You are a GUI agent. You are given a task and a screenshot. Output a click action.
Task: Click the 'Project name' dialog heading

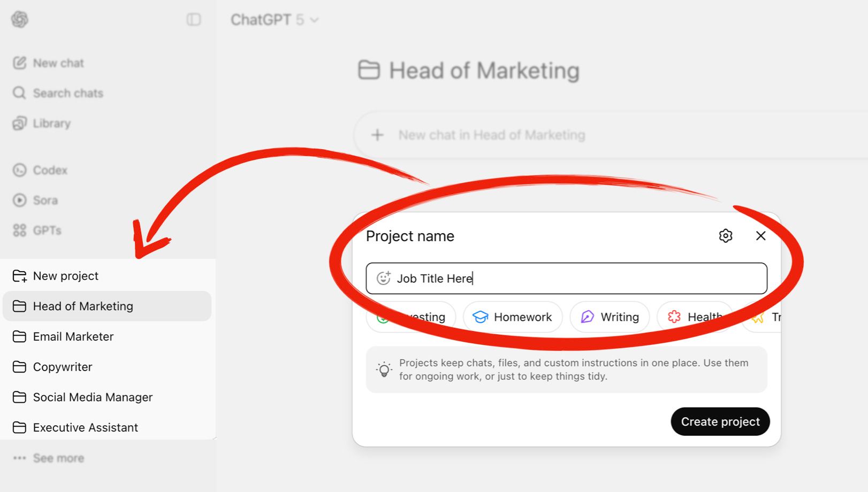[410, 236]
